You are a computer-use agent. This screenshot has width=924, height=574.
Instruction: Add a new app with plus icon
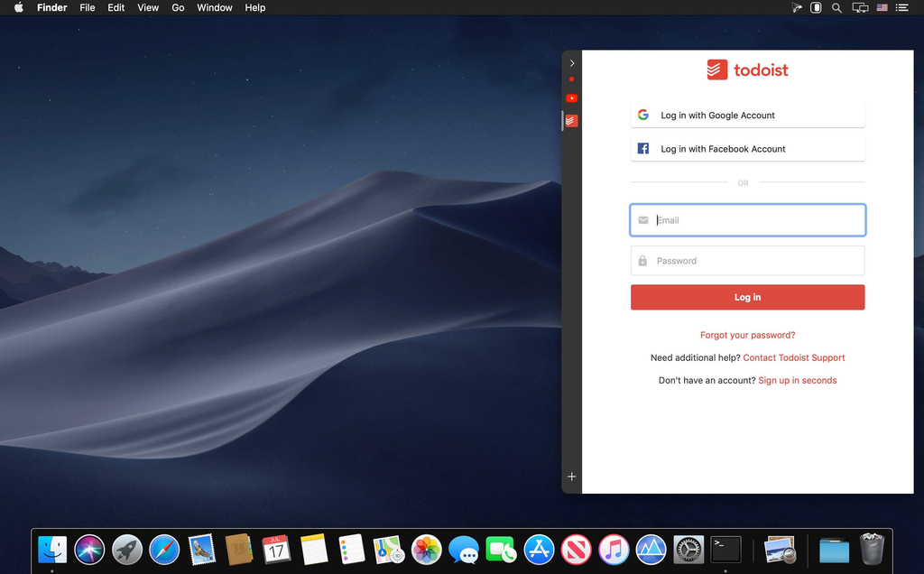(x=571, y=477)
